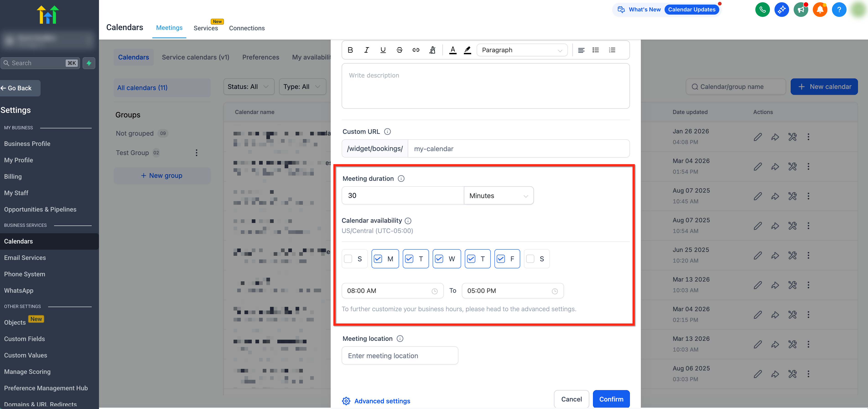Open Email Services in settings sidebar
Viewport: 868px width, 409px height.
tap(25, 258)
